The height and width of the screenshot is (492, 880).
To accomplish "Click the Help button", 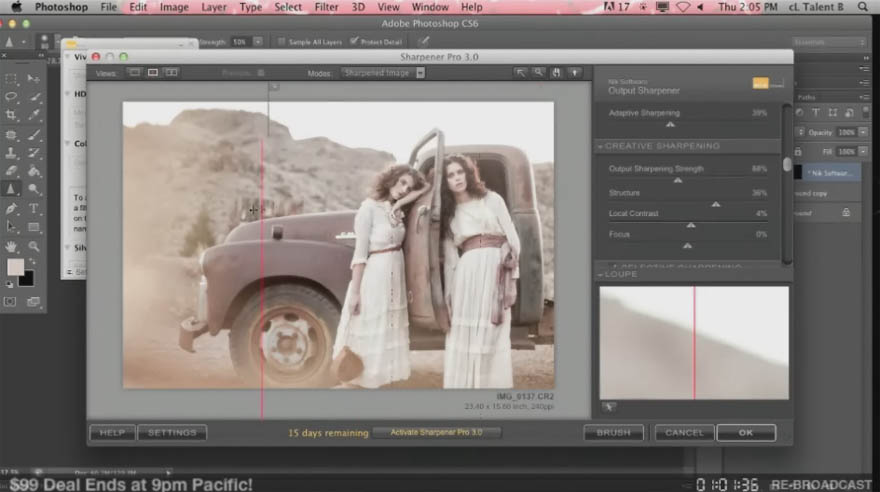I will pos(112,433).
